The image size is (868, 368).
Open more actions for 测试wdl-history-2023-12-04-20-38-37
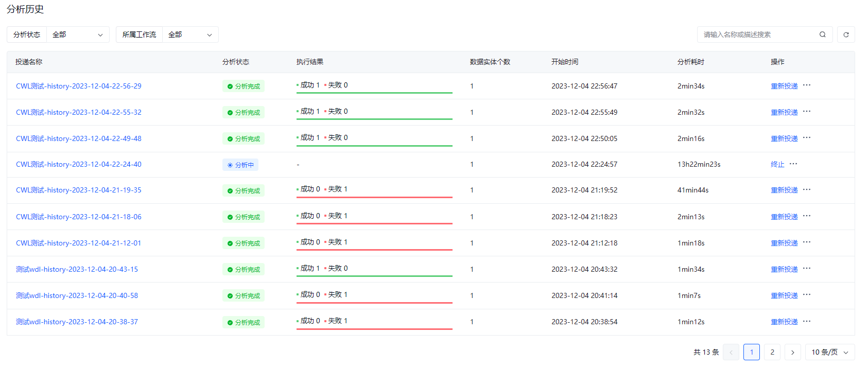[807, 322]
